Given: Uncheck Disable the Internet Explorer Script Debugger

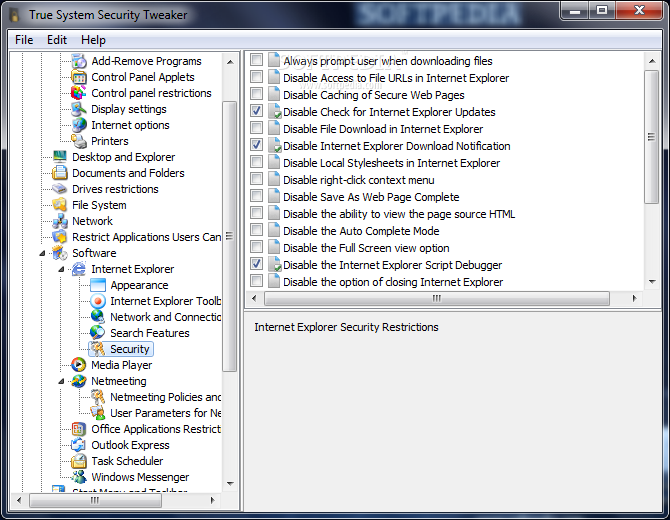Looking at the screenshot, I should click(x=256, y=264).
